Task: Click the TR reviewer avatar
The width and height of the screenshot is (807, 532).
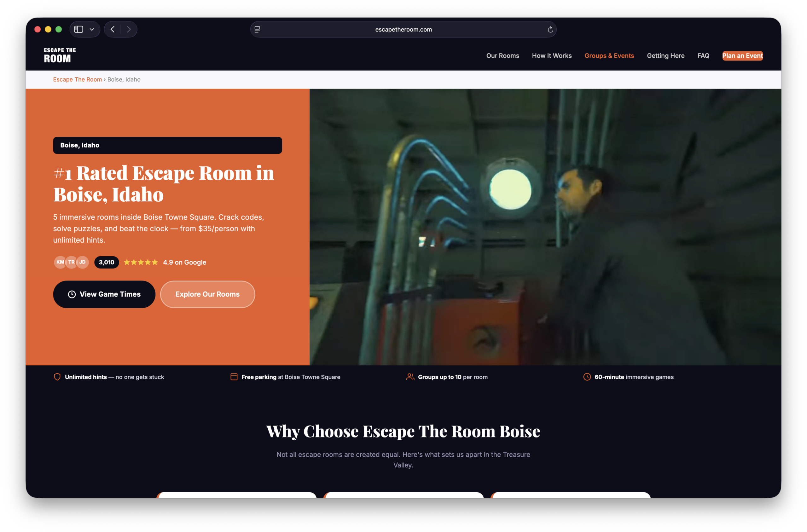Action: point(71,262)
